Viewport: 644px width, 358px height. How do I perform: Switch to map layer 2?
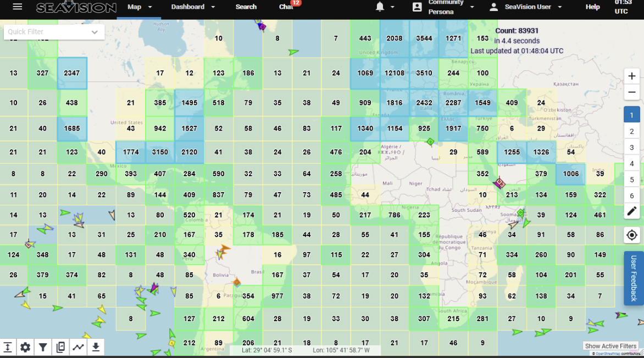click(632, 131)
